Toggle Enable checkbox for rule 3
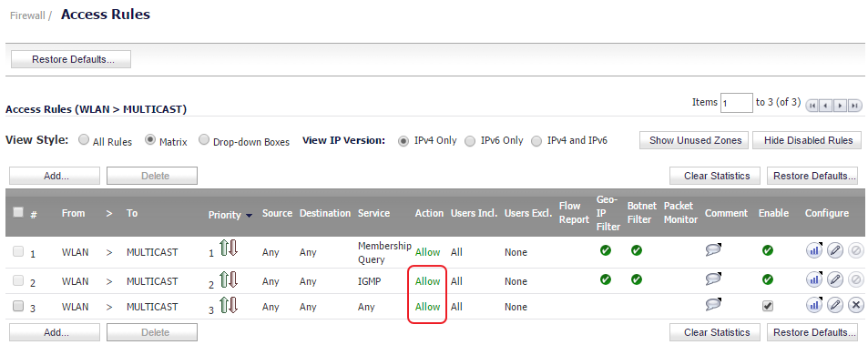The height and width of the screenshot is (355, 868). click(x=767, y=306)
